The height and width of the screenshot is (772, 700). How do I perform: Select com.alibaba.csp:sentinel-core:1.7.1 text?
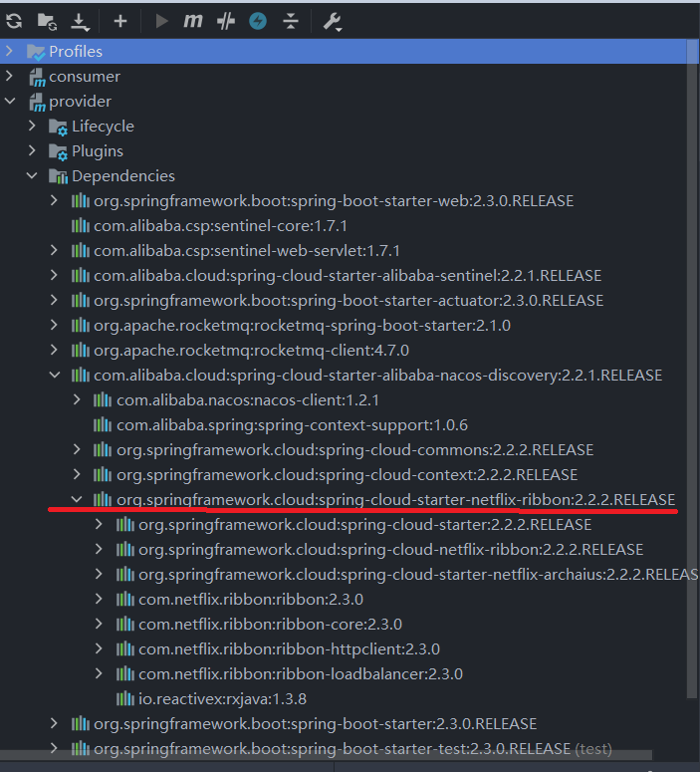220,226
